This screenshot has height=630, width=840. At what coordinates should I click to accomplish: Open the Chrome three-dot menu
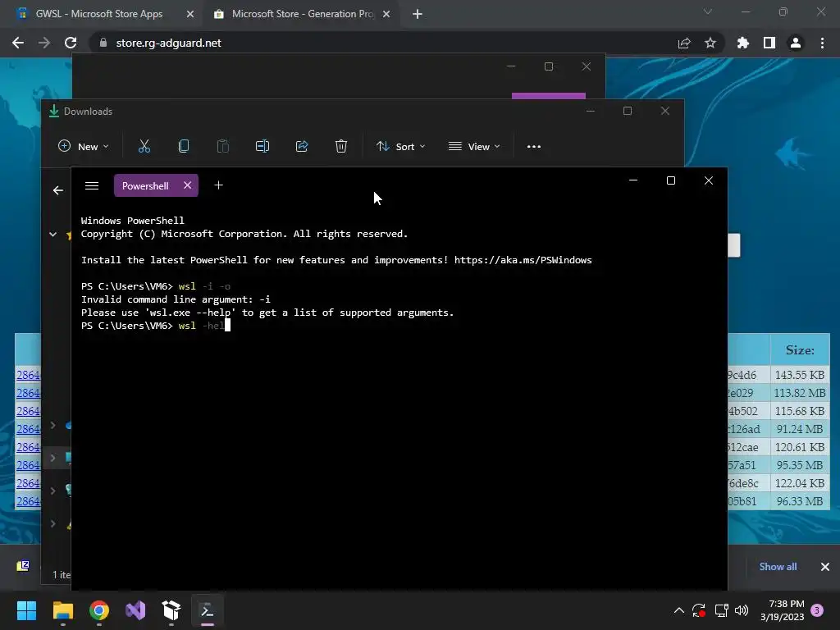(822, 43)
